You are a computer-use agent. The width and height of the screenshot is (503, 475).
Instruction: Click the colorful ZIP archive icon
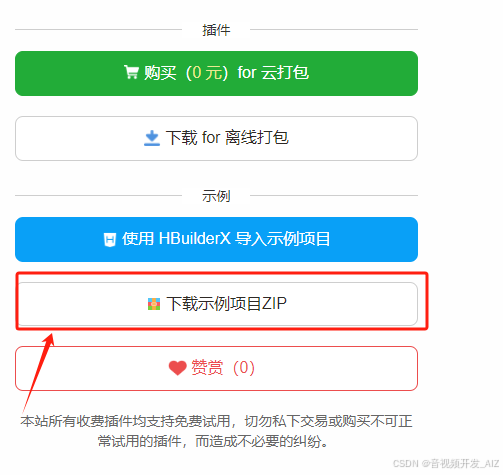point(154,304)
